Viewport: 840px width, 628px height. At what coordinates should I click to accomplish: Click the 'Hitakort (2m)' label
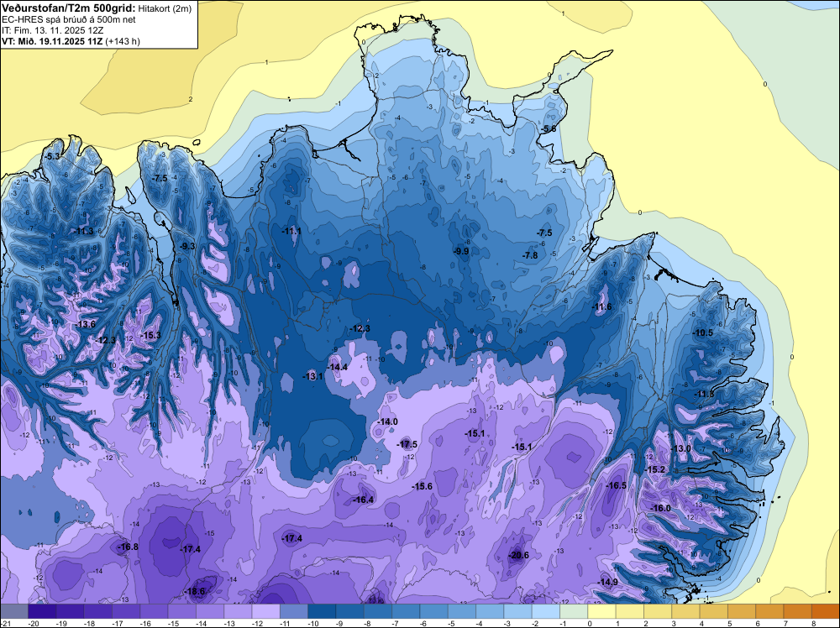(x=163, y=8)
